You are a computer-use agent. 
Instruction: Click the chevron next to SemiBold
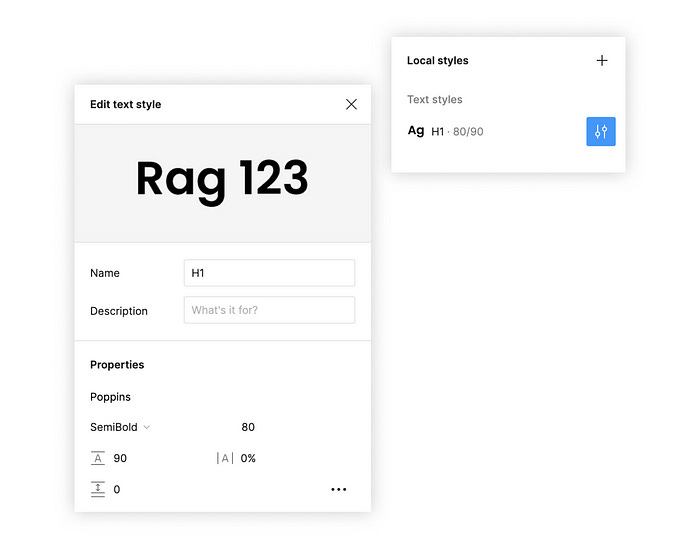[x=146, y=427]
